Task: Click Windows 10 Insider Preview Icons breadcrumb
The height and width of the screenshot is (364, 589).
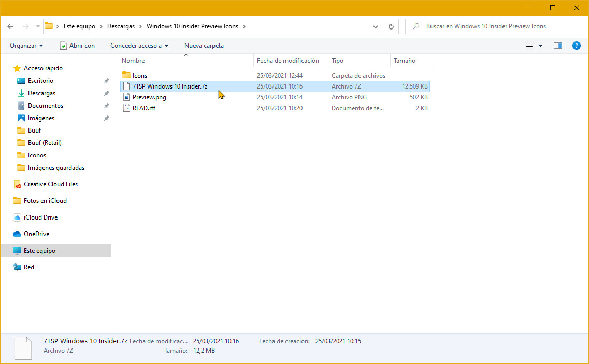Action: (192, 26)
